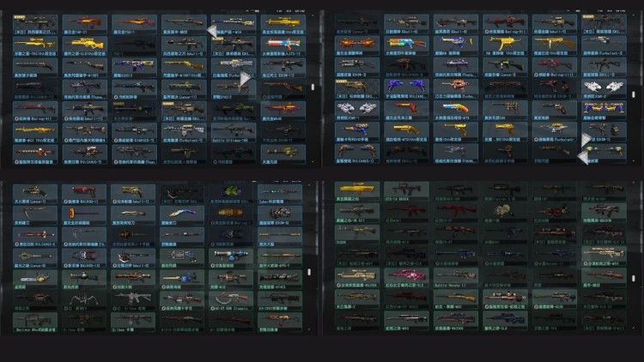Pick the yellow chainsaw in bottom-left inventory
The image size is (644, 362).
click(35, 280)
